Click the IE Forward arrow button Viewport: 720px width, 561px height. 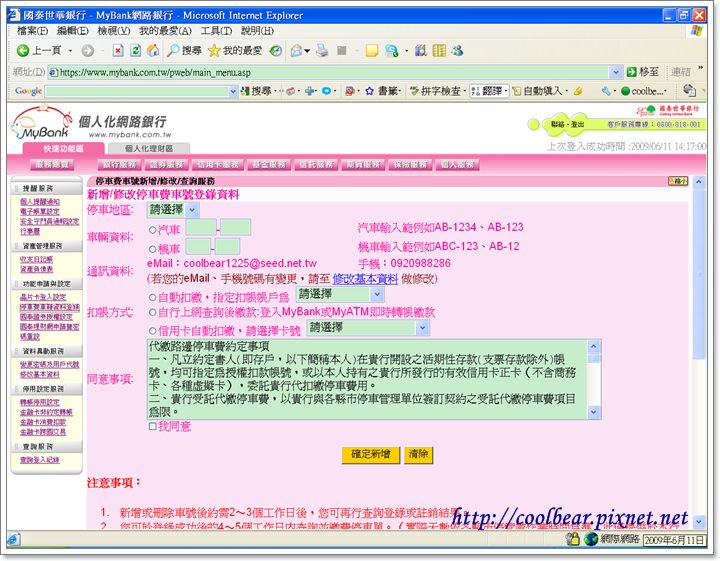click(87, 50)
